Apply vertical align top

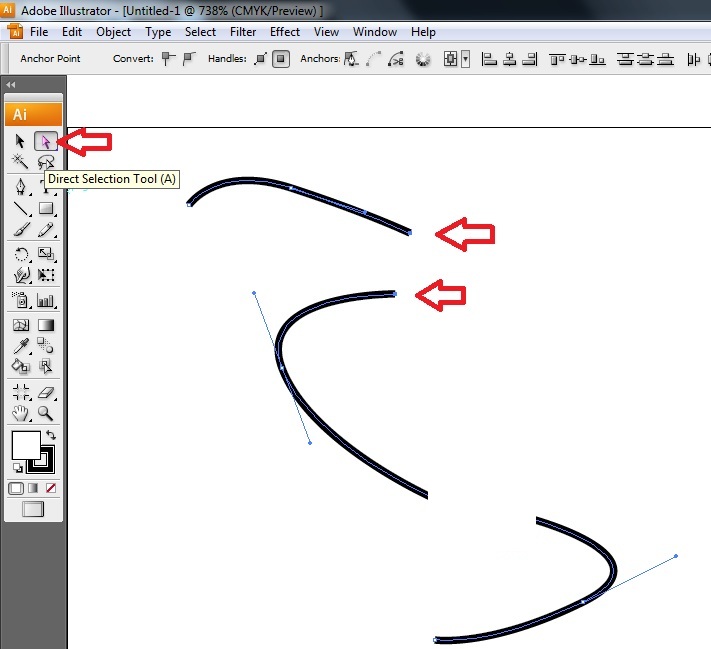tap(557, 59)
